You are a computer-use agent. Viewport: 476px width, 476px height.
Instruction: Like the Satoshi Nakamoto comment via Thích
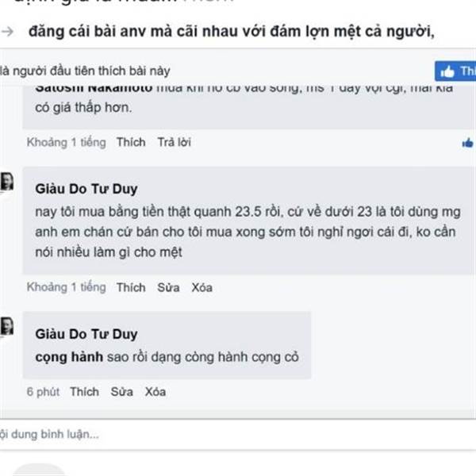[x=131, y=142]
